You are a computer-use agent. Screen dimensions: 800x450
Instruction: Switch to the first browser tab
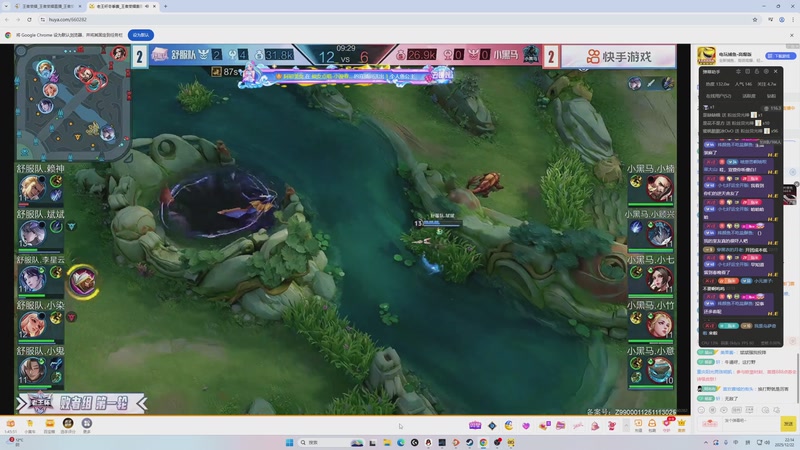click(47, 6)
